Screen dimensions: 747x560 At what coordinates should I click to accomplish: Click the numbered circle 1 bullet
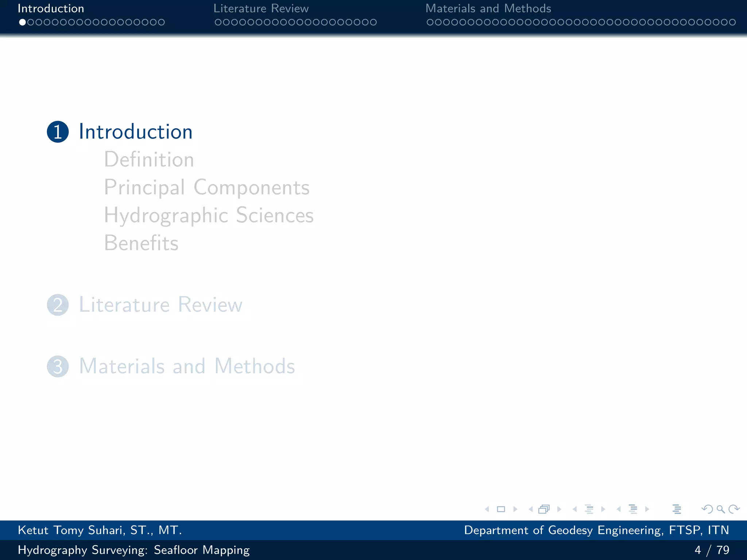(58, 132)
